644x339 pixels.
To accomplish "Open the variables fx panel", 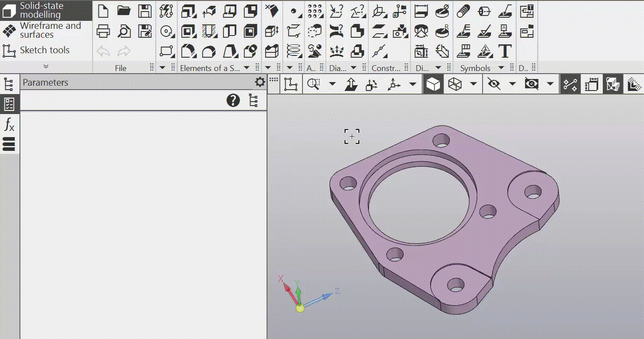I will pos(9,125).
